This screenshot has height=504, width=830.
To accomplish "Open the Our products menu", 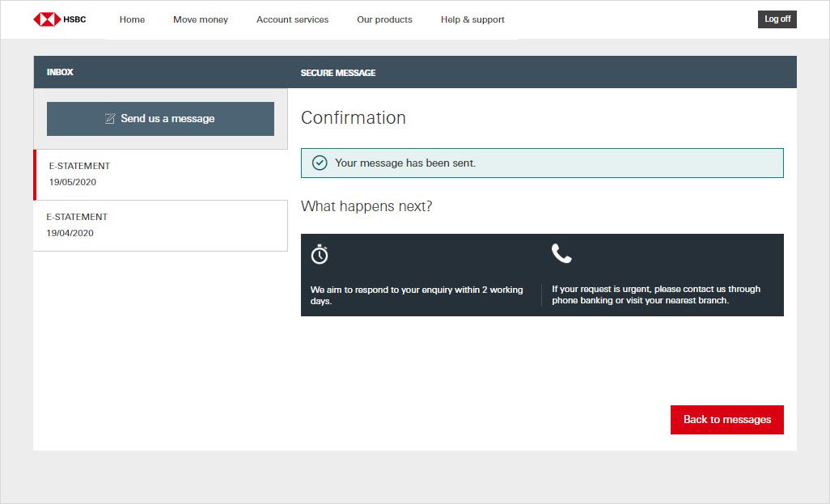I will pos(384,19).
